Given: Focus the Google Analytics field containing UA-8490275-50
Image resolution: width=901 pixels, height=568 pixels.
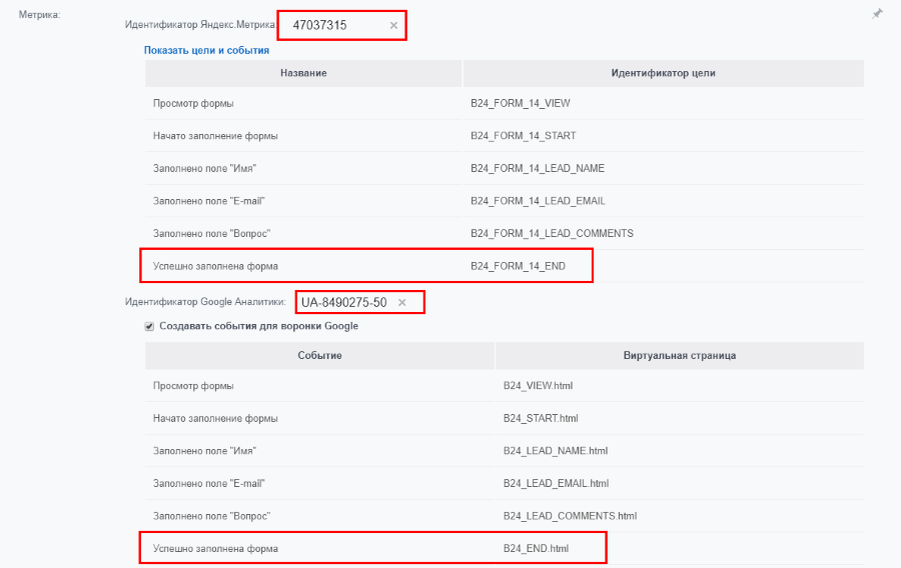Looking at the screenshot, I should click(x=344, y=302).
